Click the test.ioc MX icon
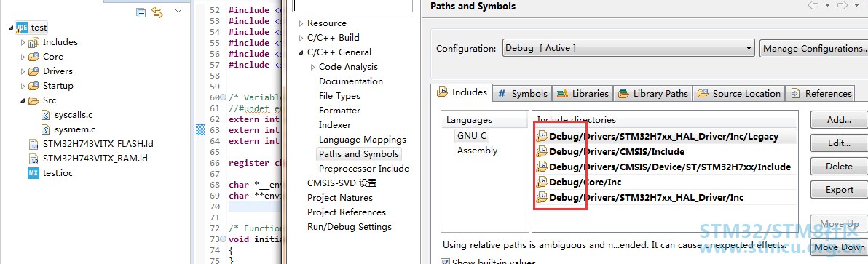 pos(33,173)
